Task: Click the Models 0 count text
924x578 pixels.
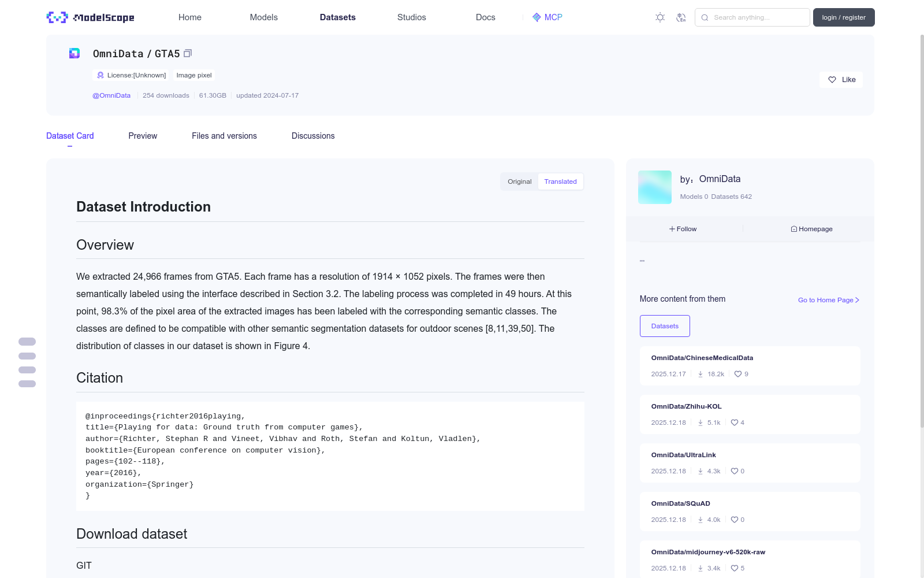Action: [694, 197]
